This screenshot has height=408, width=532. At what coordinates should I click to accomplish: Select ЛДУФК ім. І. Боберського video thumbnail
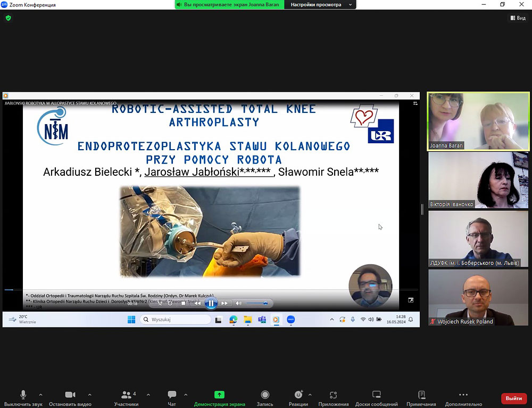point(478,239)
